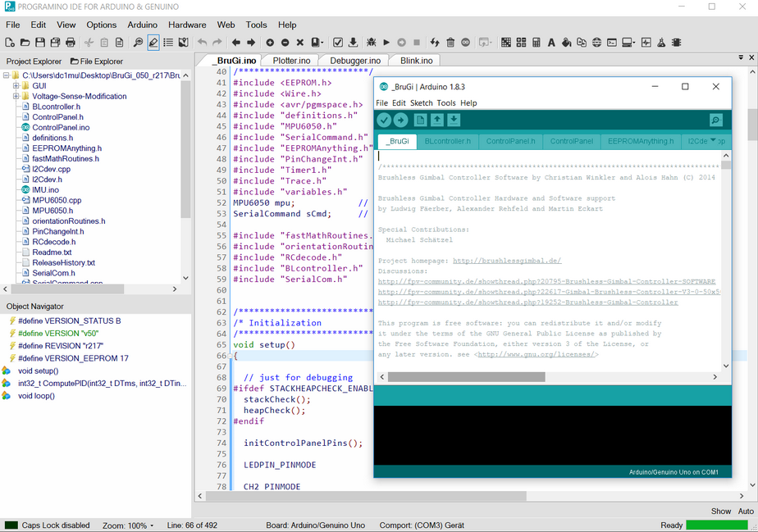Viewport: 758px width, 532px height.
Task: Toggle the highlighter marker toolbar button
Action: pyautogui.click(x=153, y=43)
